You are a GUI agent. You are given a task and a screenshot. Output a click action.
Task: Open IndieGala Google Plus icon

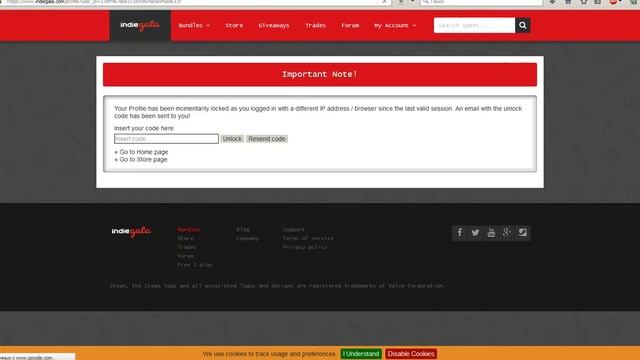point(507,233)
